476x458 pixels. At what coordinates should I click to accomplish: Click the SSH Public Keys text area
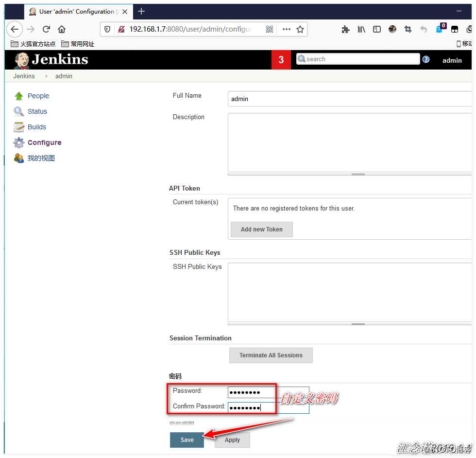(x=350, y=292)
